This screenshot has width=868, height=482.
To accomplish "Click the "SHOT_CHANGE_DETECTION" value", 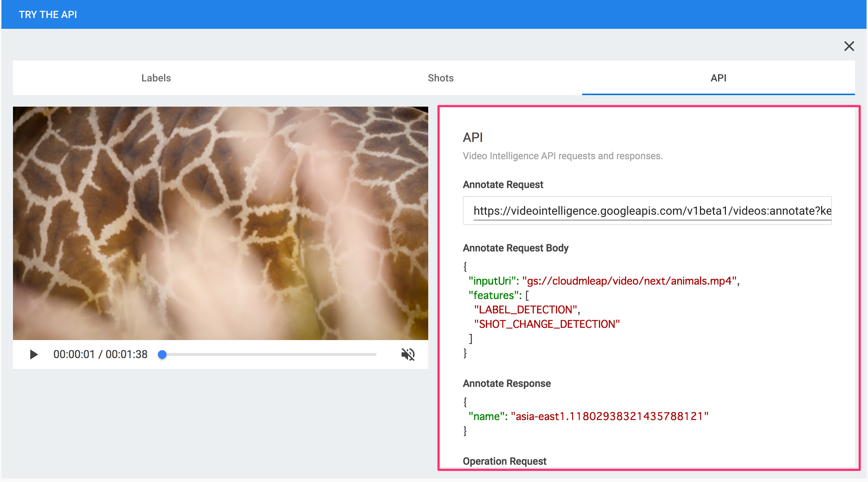I will pyautogui.click(x=547, y=324).
